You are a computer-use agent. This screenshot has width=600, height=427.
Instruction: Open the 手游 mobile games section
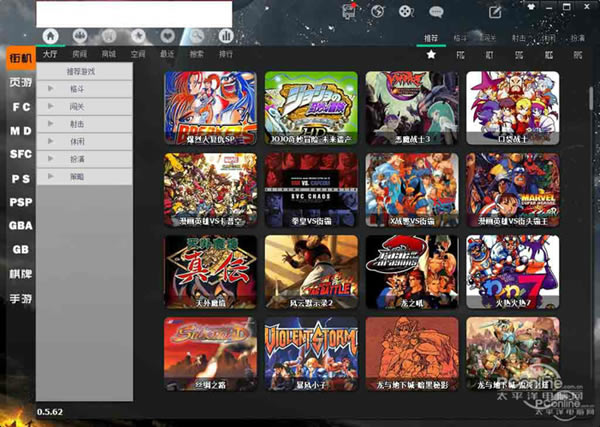tap(20, 298)
